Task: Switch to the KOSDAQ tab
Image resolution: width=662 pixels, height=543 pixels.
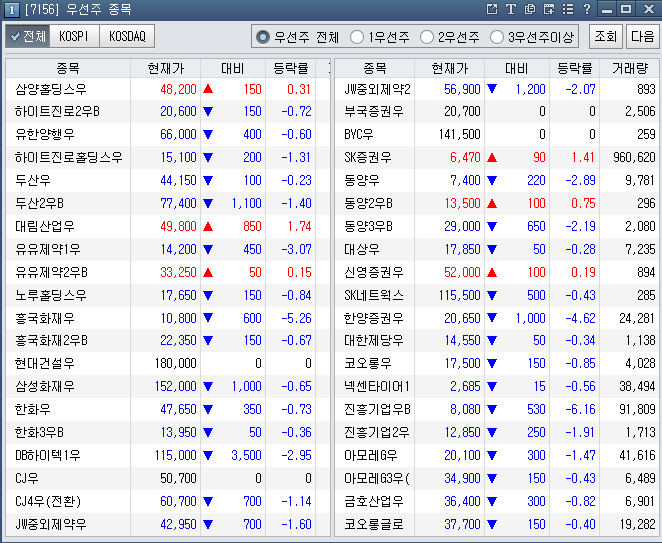Action: coord(127,36)
